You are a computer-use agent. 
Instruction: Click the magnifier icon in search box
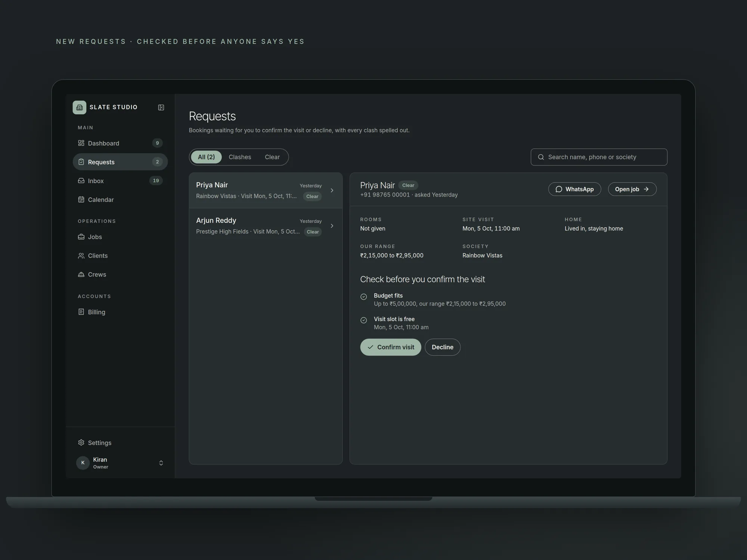click(541, 157)
